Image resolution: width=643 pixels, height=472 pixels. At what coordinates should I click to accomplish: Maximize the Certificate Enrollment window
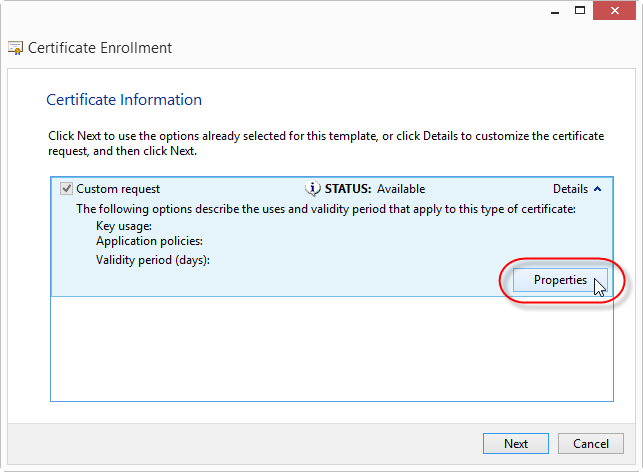coord(580,11)
